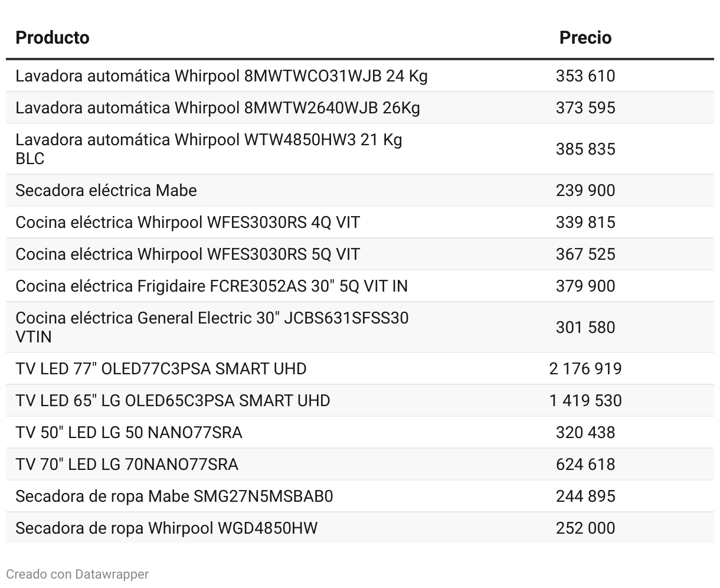Click Cocina eléctrica Whirpool WFES3030RS 5Q VIT
The width and height of the screenshot is (720, 588).
click(188, 254)
